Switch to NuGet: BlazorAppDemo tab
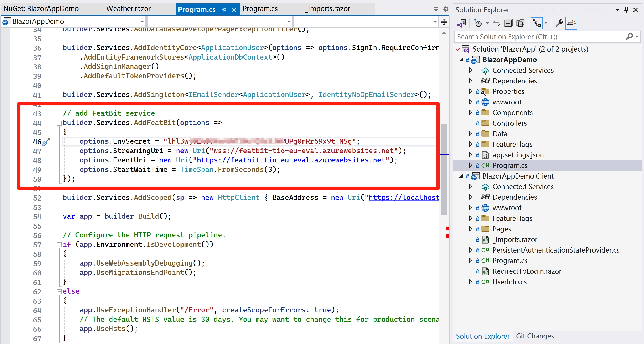Image resolution: width=644 pixels, height=344 pixels. pyautogui.click(x=41, y=9)
